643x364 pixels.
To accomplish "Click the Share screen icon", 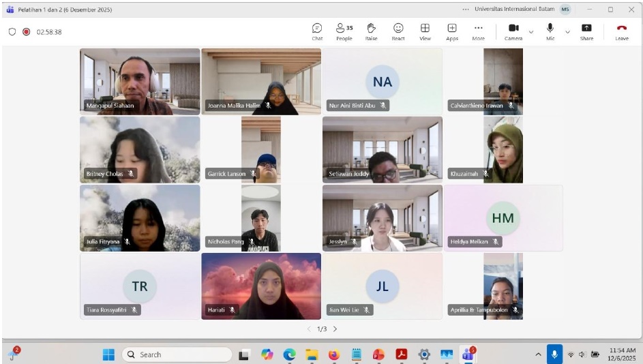I will click(x=586, y=31).
